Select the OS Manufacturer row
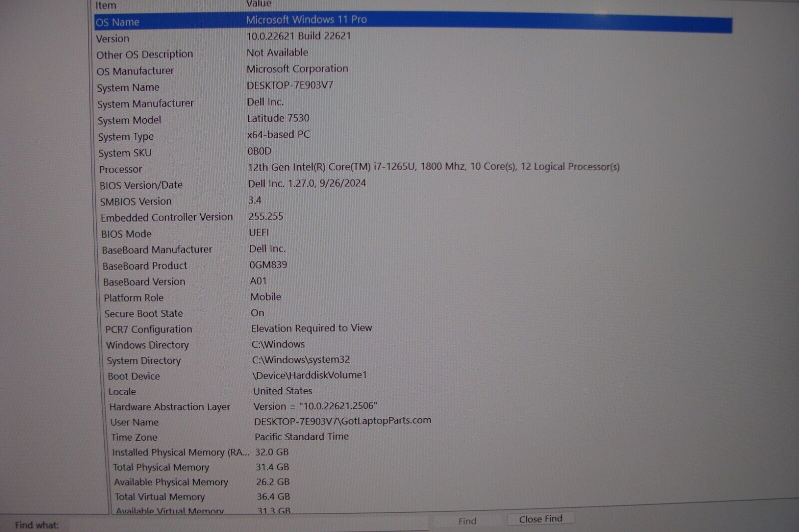 [135, 71]
